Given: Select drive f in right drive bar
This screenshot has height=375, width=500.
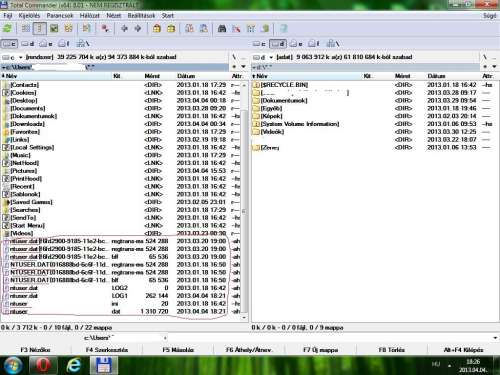Looking at the screenshot, I should pos(314,44).
